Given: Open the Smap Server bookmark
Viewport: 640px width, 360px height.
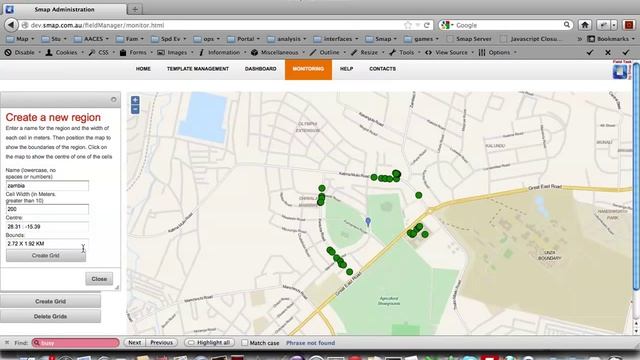Looking at the screenshot, I should 469,39.
